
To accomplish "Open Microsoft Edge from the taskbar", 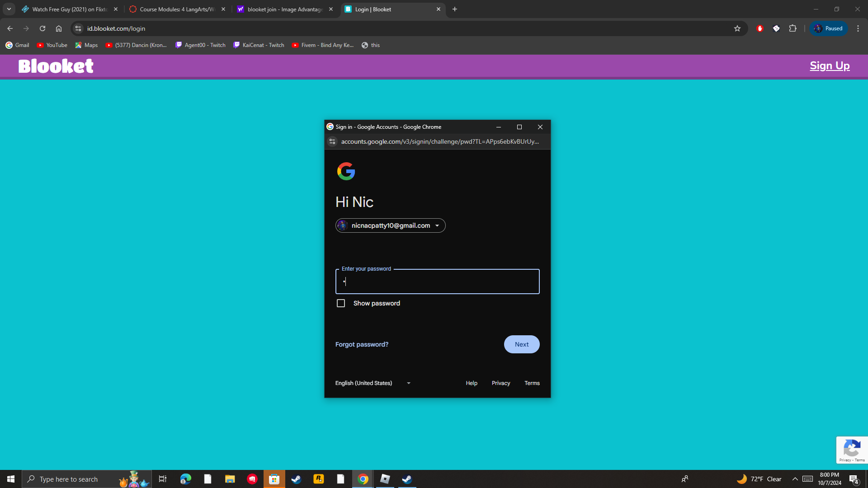I will [x=185, y=479].
